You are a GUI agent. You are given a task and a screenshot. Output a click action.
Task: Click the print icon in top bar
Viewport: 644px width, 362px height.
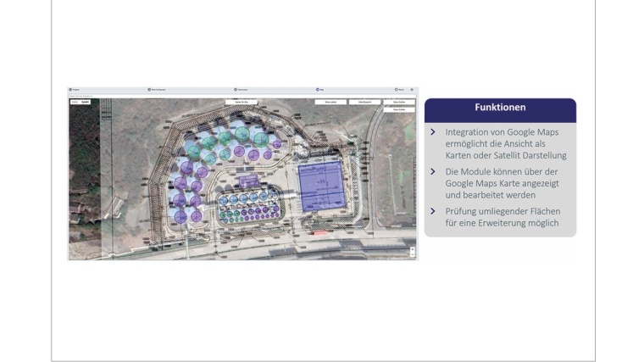point(413,89)
